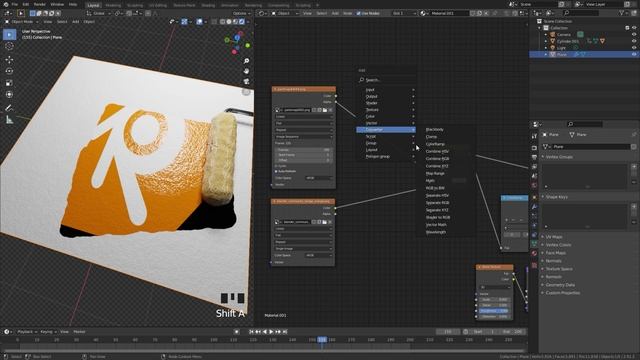Open the timeline Keying menu
The image size is (640, 360).
(x=48, y=332)
